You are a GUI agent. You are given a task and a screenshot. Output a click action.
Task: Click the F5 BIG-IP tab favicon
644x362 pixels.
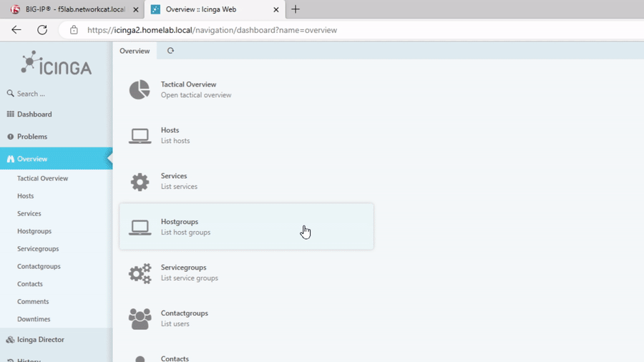pos(15,9)
